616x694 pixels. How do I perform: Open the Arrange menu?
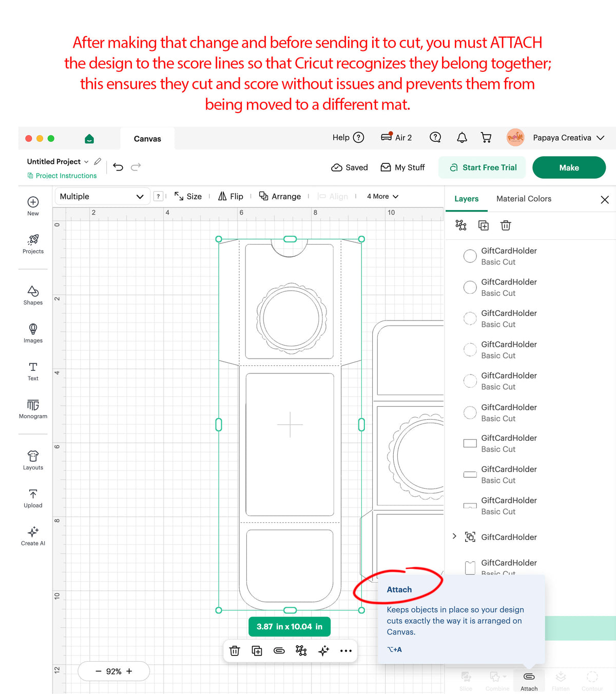[x=280, y=196]
